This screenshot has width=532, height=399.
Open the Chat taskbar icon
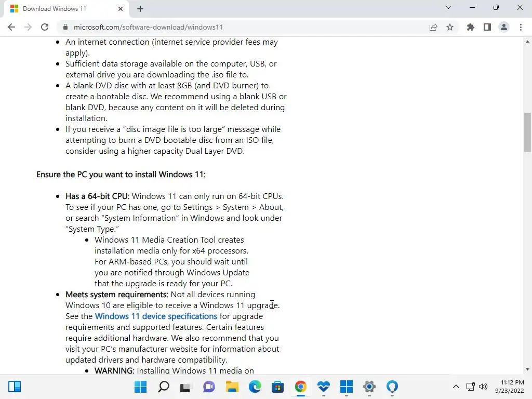click(209, 387)
